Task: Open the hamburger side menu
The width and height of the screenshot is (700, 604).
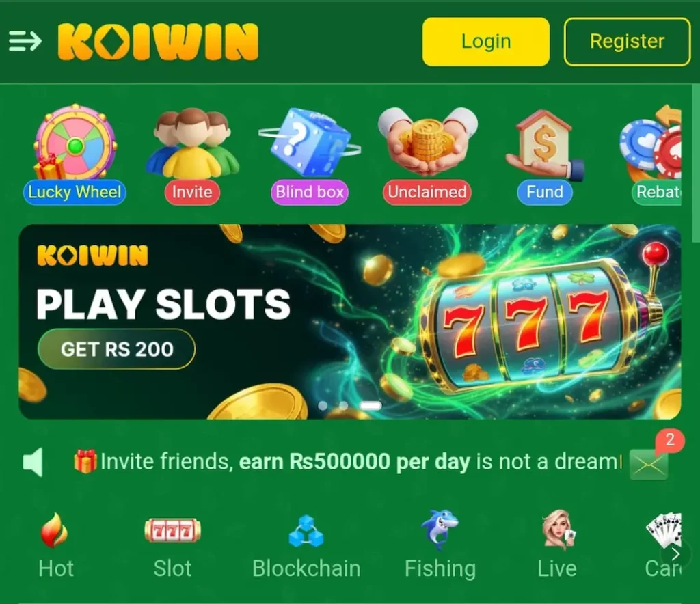Action: (x=25, y=41)
